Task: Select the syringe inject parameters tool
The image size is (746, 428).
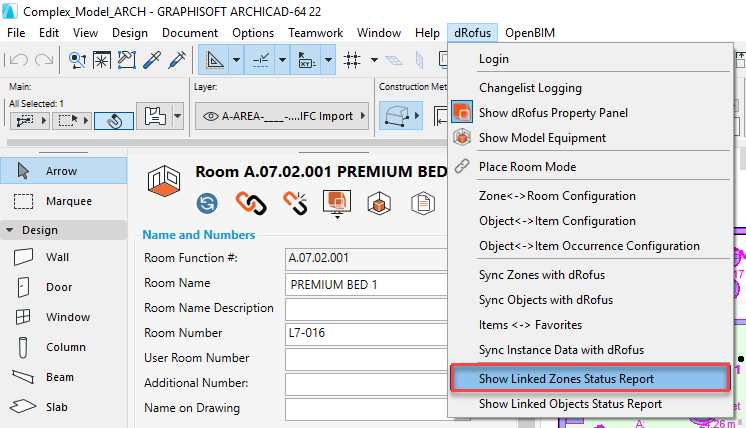Action: coord(177,60)
